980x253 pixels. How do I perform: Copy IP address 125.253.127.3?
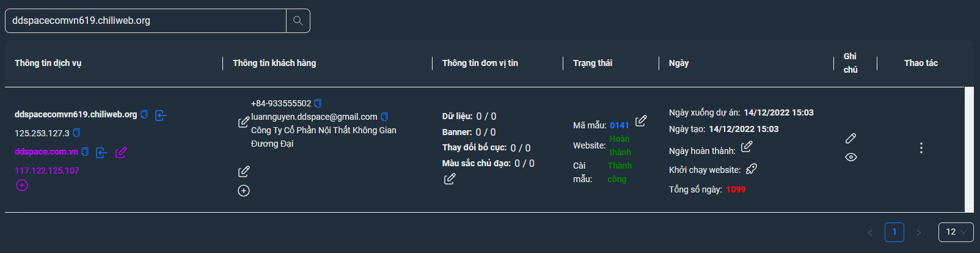(x=76, y=133)
